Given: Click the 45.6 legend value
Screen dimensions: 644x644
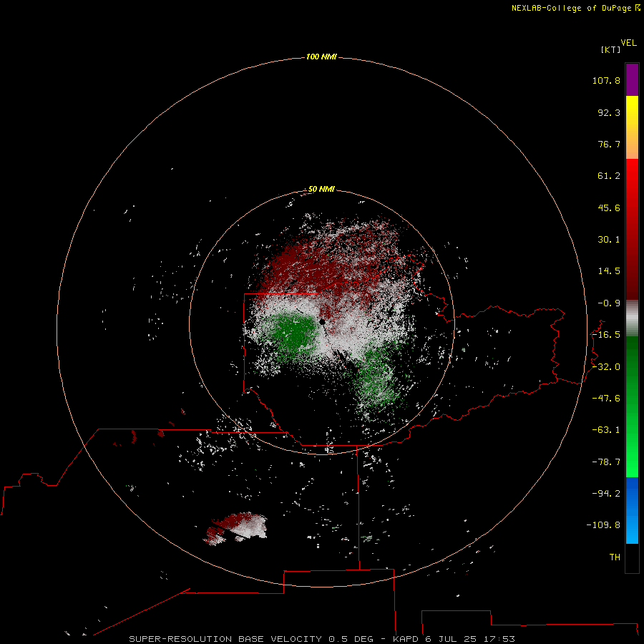Looking at the screenshot, I should click(x=609, y=208).
